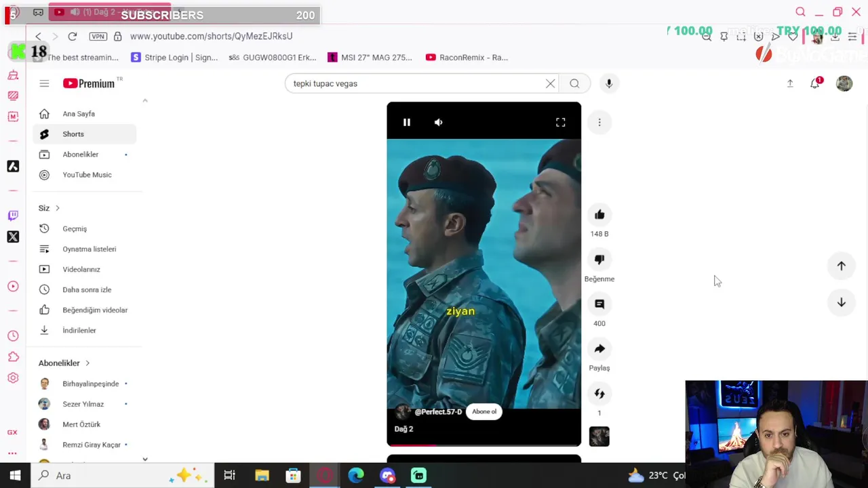Screen dimensions: 868x488
Task: Open Opera sidebar extensions cube
Action: coord(13,357)
